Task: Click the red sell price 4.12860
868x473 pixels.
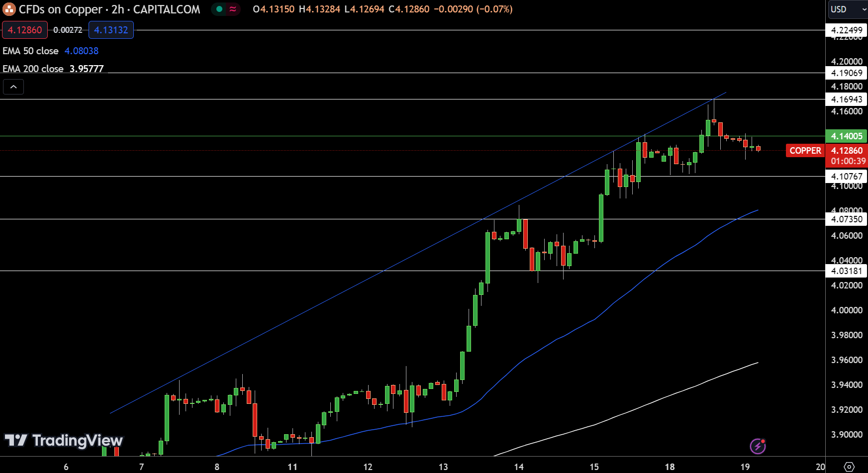Action: tap(25, 30)
